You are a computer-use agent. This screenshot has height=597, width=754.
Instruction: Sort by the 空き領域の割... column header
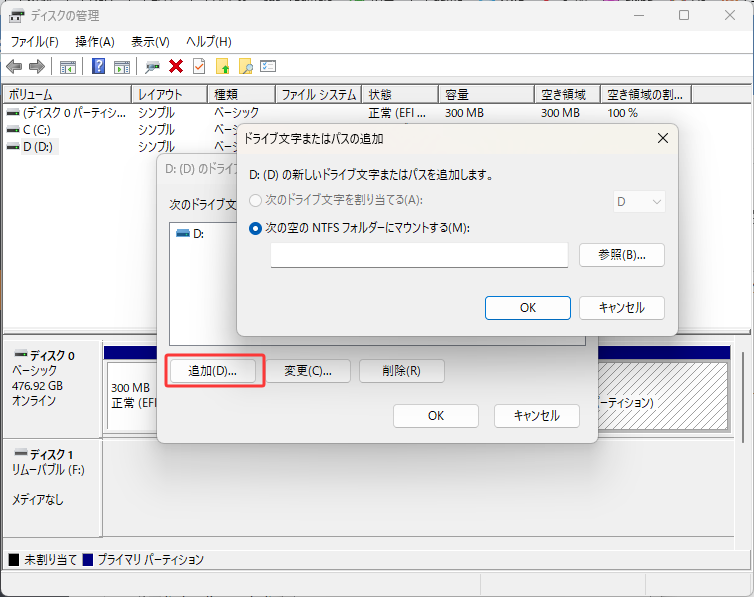point(646,95)
